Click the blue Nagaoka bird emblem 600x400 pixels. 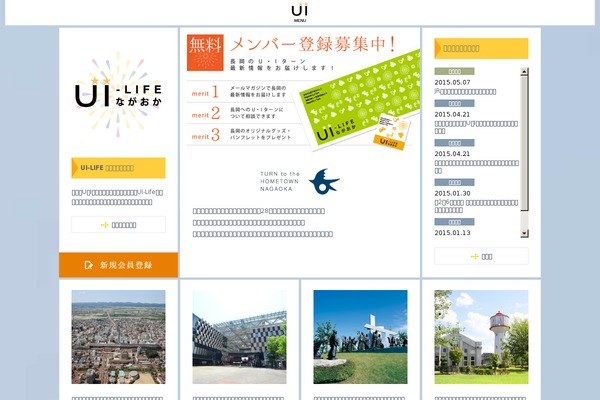[324, 181]
